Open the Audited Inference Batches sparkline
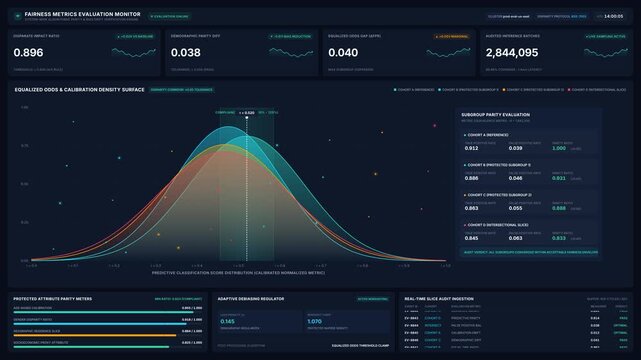 [606, 52]
